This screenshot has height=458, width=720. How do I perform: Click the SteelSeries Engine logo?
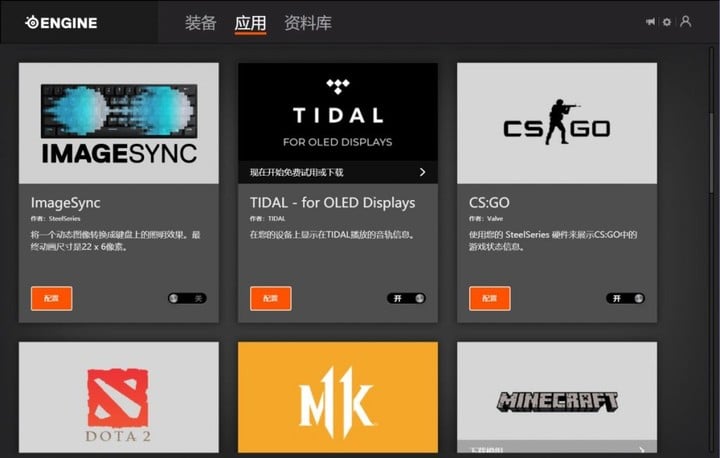pyautogui.click(x=61, y=23)
